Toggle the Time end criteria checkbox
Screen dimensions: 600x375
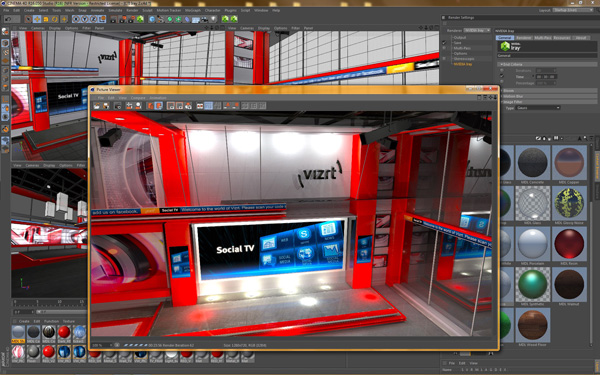pyautogui.click(x=502, y=76)
